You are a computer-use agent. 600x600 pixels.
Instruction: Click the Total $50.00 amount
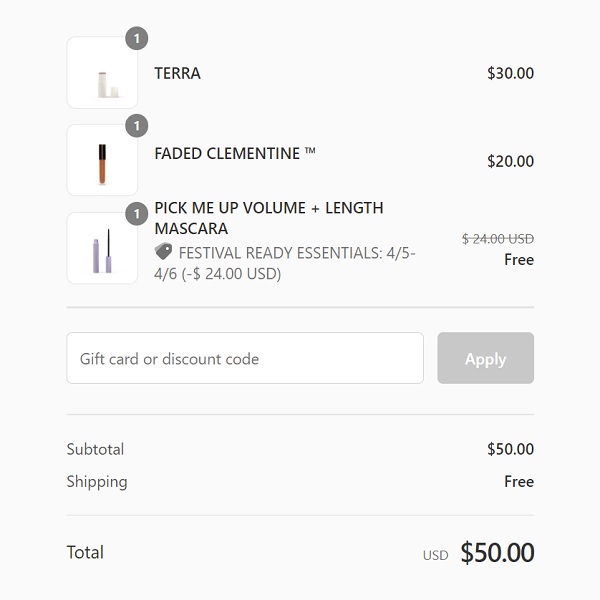497,553
